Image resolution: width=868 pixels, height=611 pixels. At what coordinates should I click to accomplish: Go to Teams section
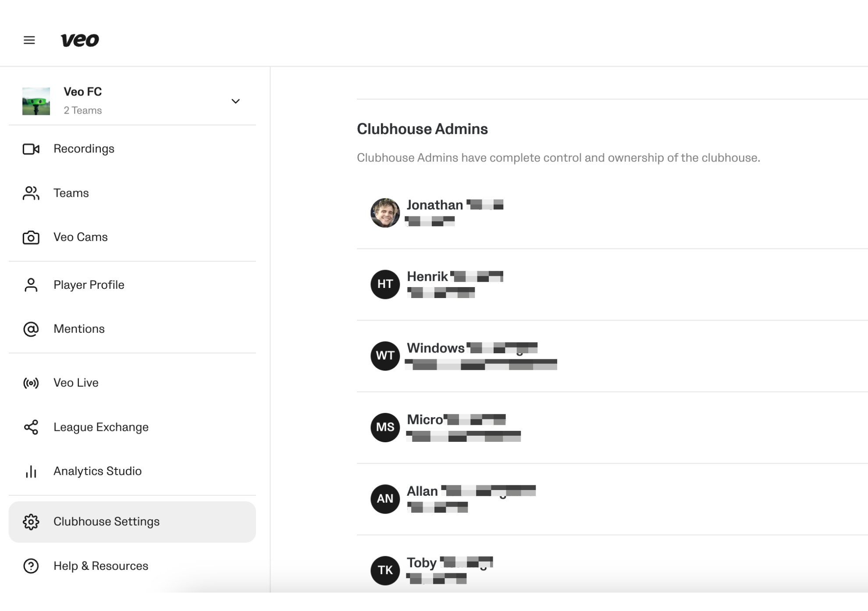(71, 193)
